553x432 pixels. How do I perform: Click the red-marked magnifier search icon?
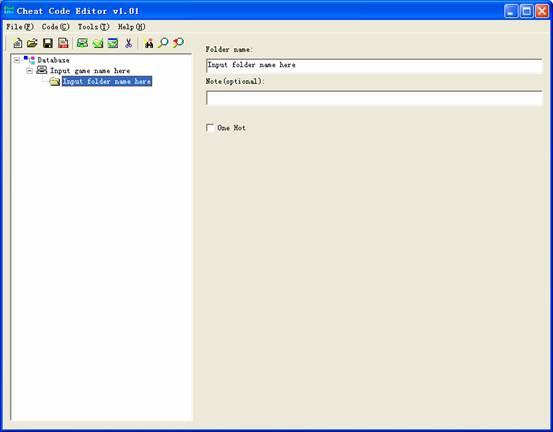(x=178, y=43)
